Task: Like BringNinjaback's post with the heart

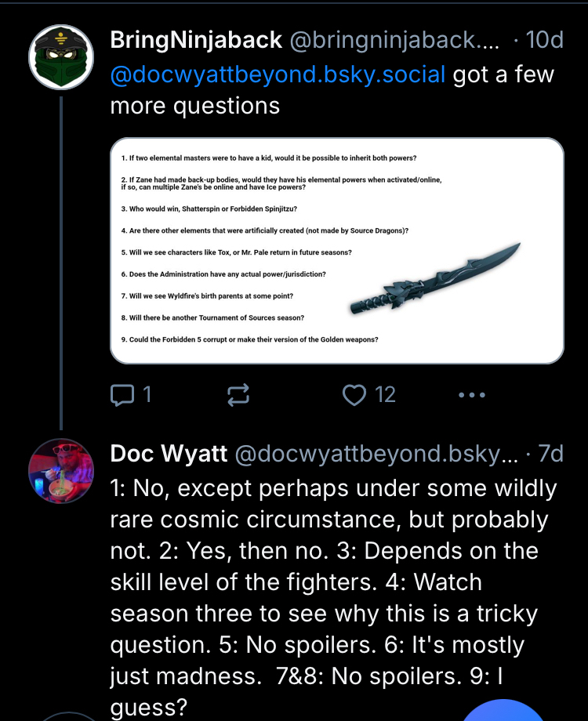Action: click(x=355, y=395)
